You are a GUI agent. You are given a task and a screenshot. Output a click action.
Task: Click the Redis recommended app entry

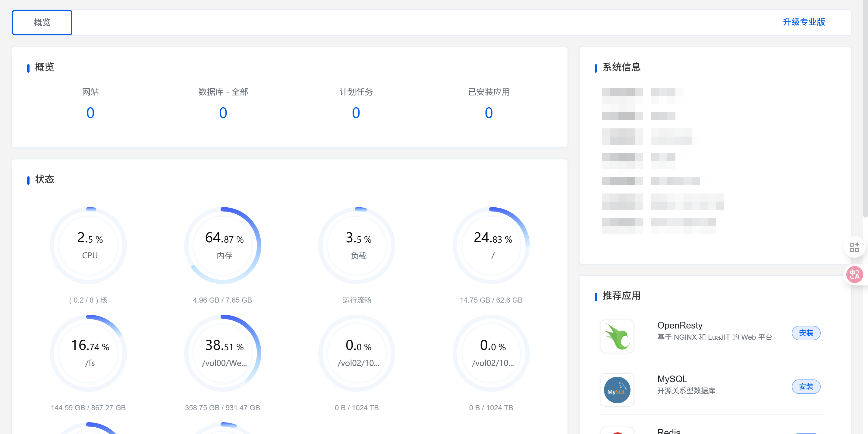pos(669,431)
